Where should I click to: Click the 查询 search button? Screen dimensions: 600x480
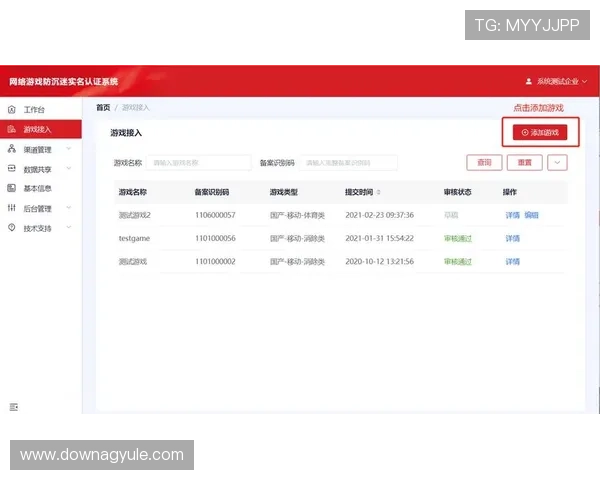pos(484,162)
